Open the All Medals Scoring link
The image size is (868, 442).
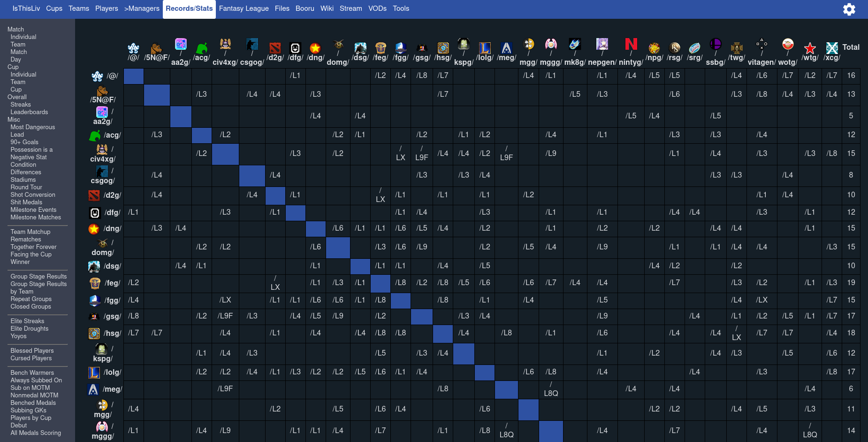(x=36, y=433)
